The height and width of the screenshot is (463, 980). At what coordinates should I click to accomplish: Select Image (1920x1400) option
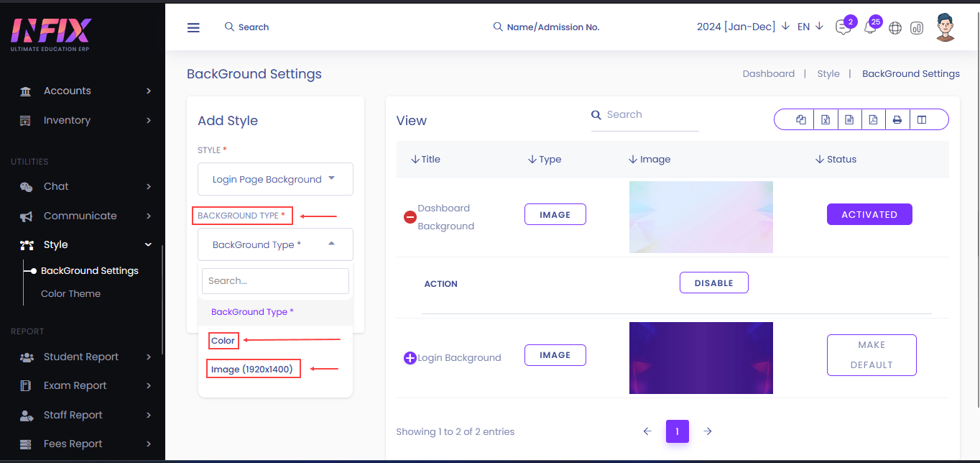pyautogui.click(x=252, y=370)
